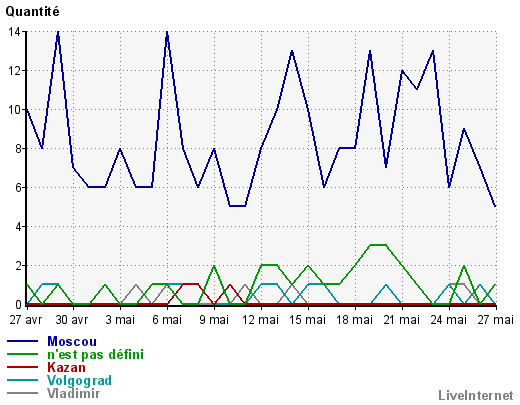Screen dimensions: 520x405
Task: Select the Volgograd legend entry
Action: 79,380
